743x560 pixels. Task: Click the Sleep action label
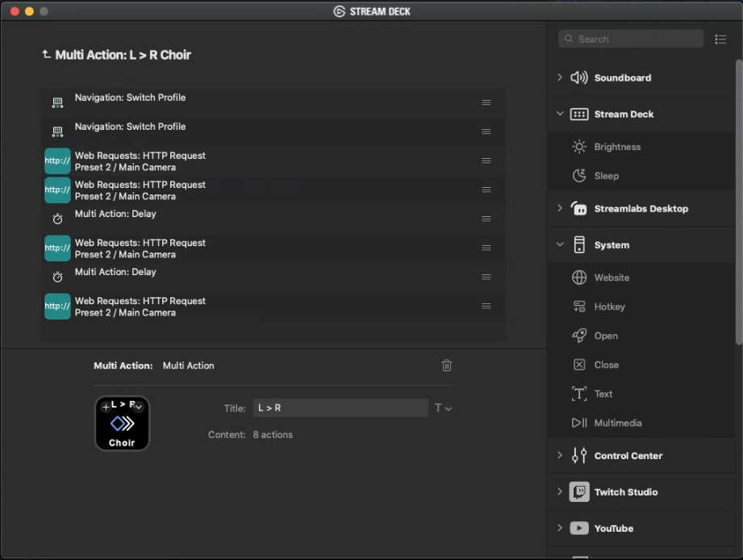pos(607,176)
